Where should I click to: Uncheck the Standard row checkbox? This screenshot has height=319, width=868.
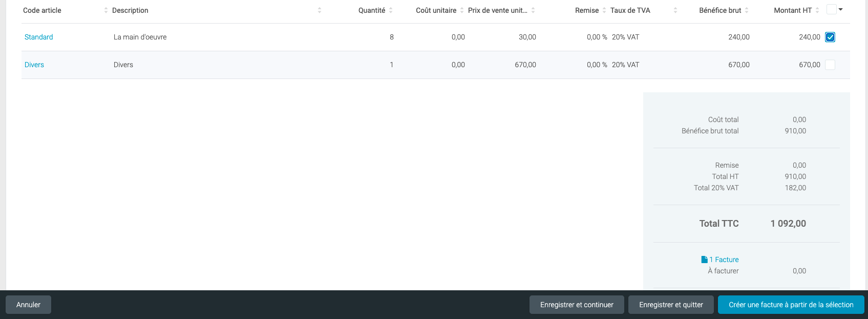(x=830, y=37)
